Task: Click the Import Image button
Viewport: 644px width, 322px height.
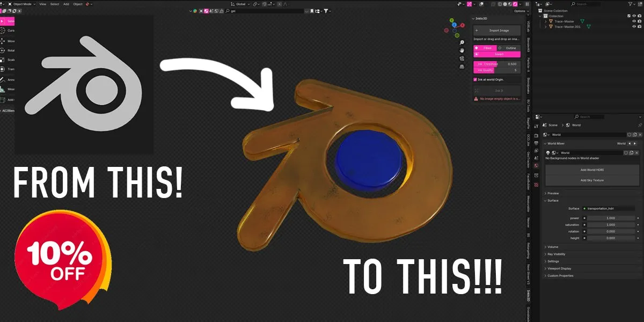Action: coord(497,31)
